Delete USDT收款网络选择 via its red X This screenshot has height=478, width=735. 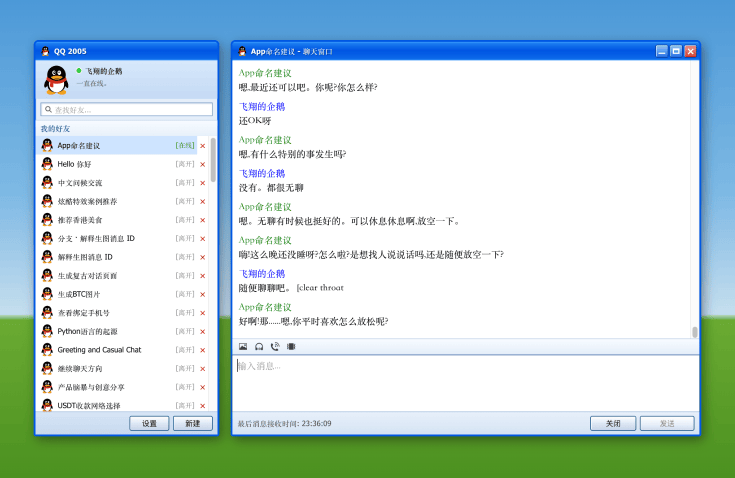click(203, 406)
